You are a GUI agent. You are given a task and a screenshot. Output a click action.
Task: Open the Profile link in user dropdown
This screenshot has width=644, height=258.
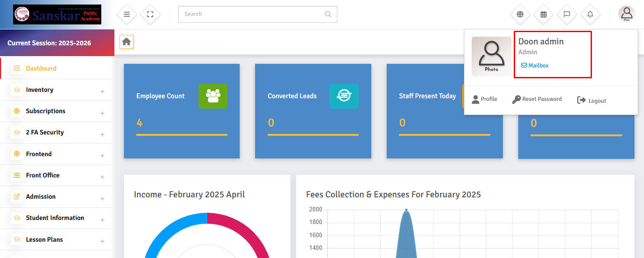tap(484, 99)
